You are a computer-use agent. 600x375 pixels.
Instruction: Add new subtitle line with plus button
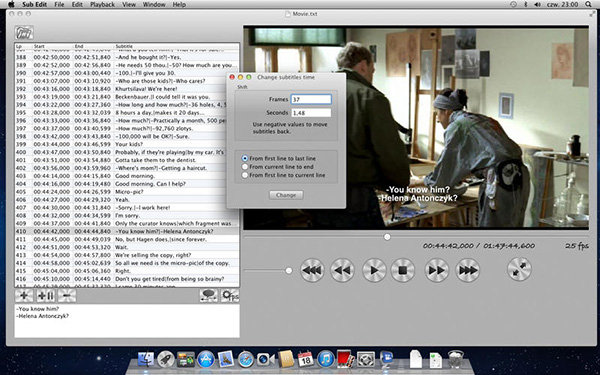pos(24,295)
